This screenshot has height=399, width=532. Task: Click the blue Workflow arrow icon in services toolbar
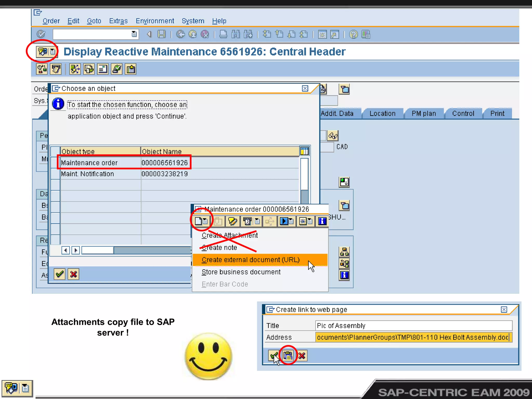pyautogui.click(x=287, y=221)
